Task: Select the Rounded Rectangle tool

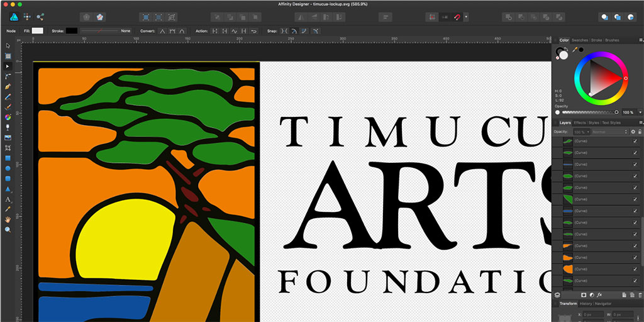Action: click(8, 179)
